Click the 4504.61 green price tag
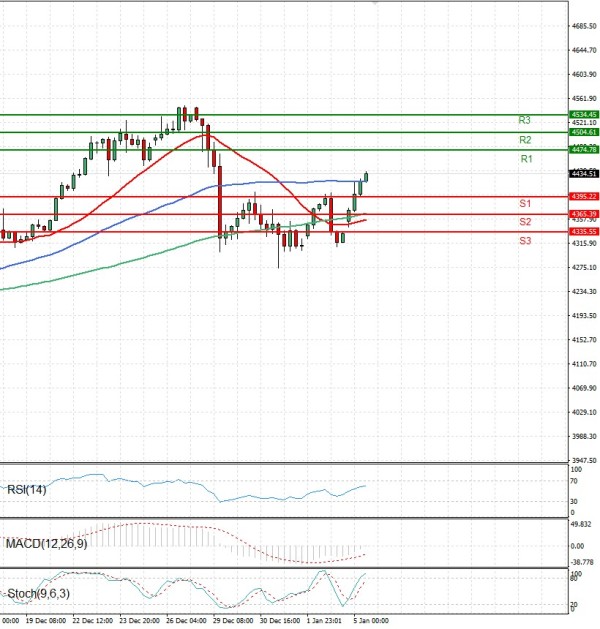Image resolution: width=600 pixels, height=629 pixels. pos(584,132)
